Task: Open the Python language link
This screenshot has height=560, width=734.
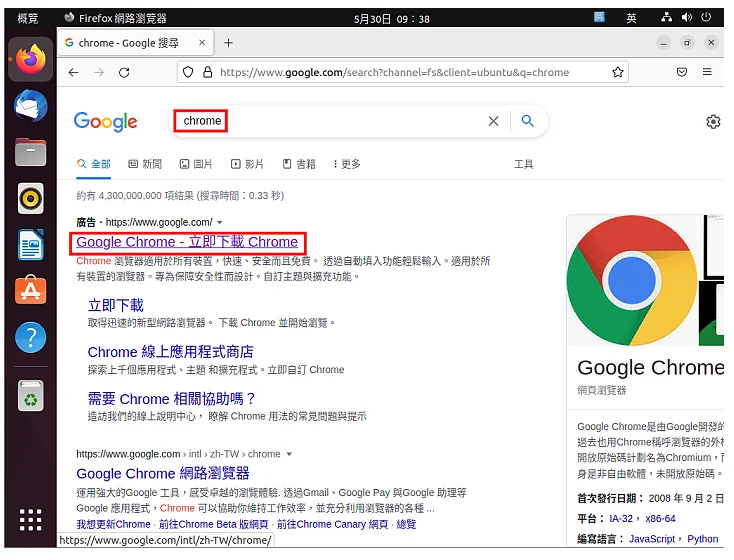Action: 703,539
